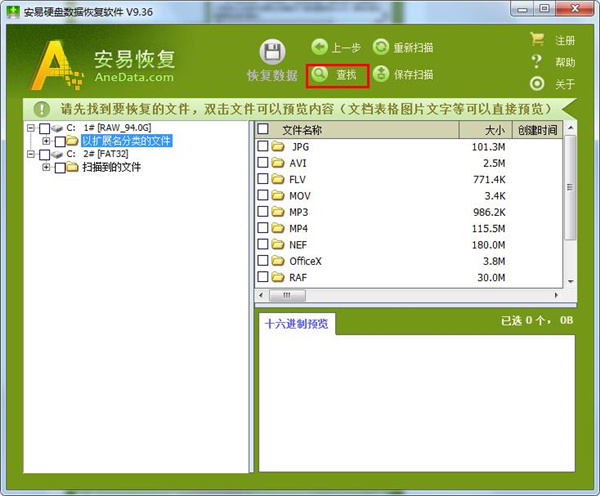Click the file list scroll down arrow
600x496 pixels.
(570, 282)
